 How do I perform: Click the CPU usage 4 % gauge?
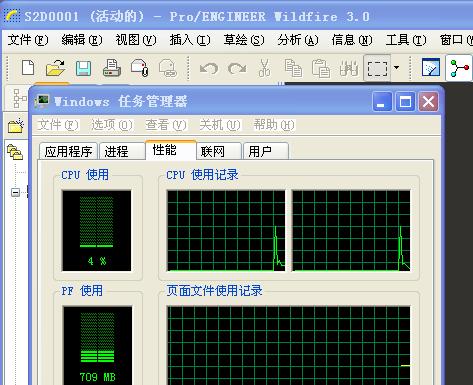[97, 231]
